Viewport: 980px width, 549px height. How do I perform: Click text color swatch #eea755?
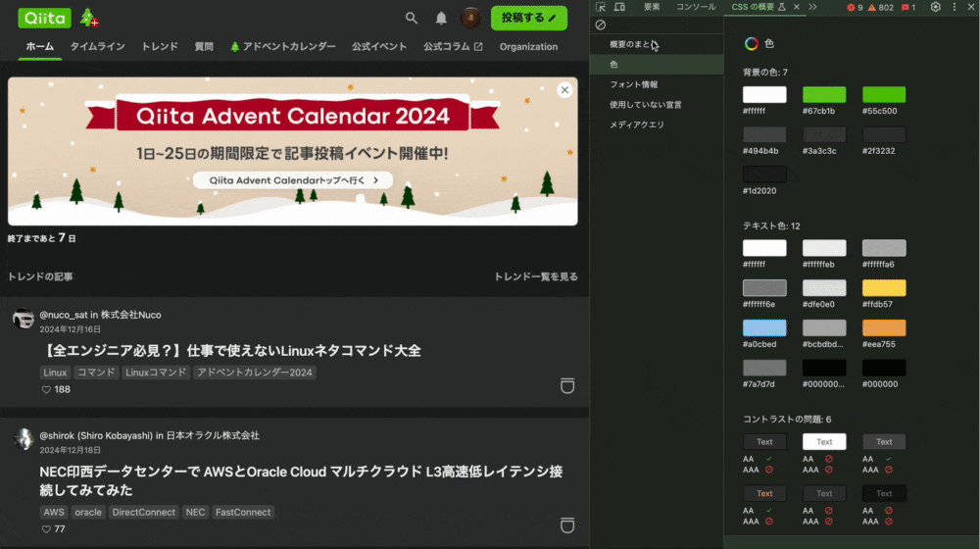884,327
